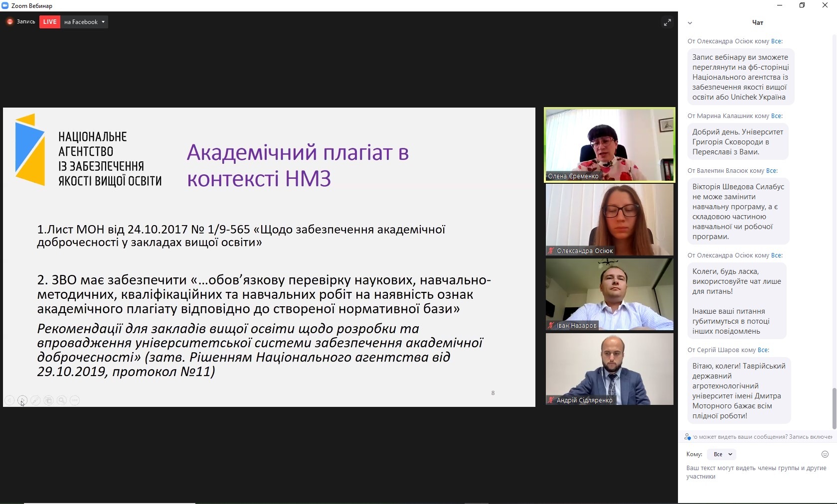The image size is (837, 504).
Task: Restore down the Zoom Вебинар window
Action: click(x=802, y=5)
